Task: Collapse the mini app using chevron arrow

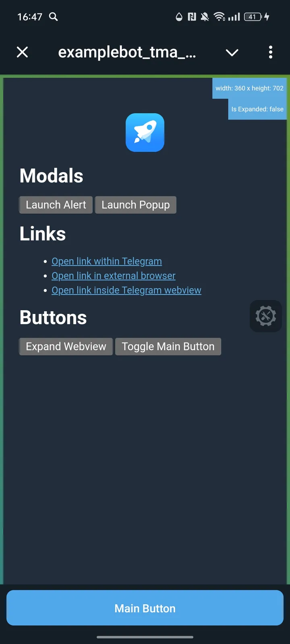Action: point(232,52)
